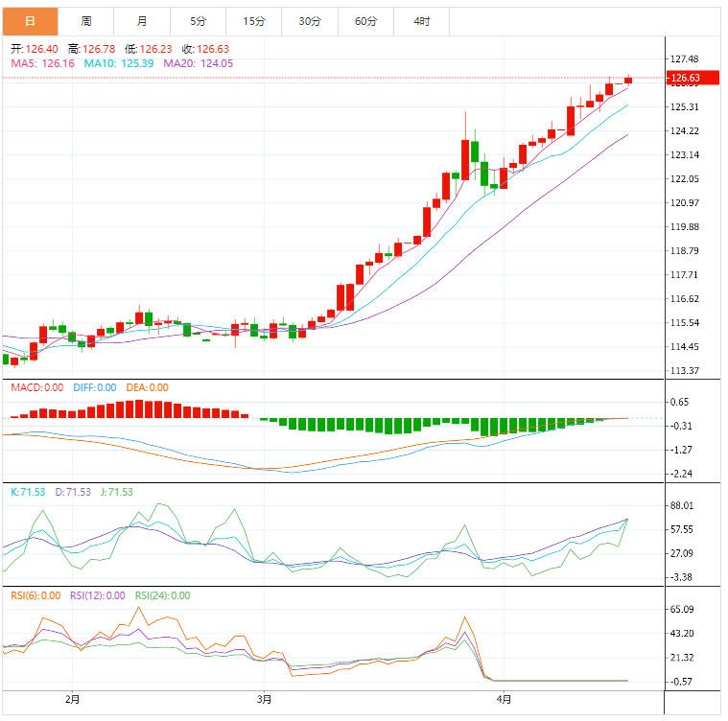The width and height of the screenshot is (728, 721).
Task: Choose the 60分 timeframe tab
Action: 365,20
